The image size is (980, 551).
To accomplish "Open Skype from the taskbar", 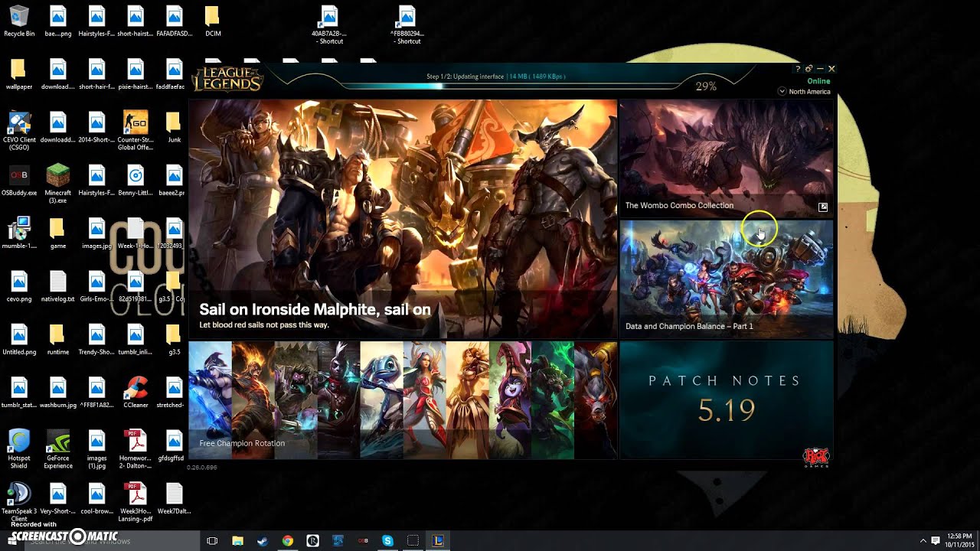I will [x=387, y=540].
